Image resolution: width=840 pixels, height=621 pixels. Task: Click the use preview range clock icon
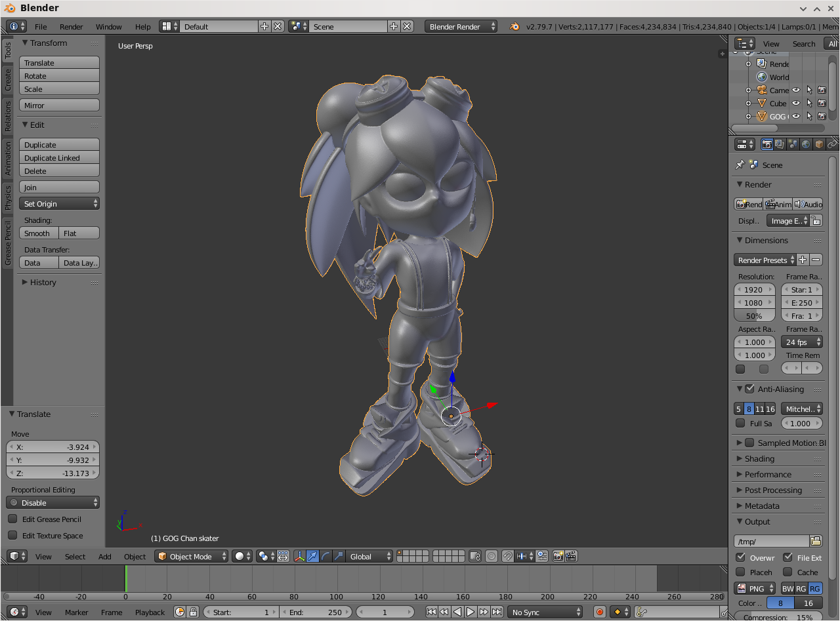pos(180,612)
